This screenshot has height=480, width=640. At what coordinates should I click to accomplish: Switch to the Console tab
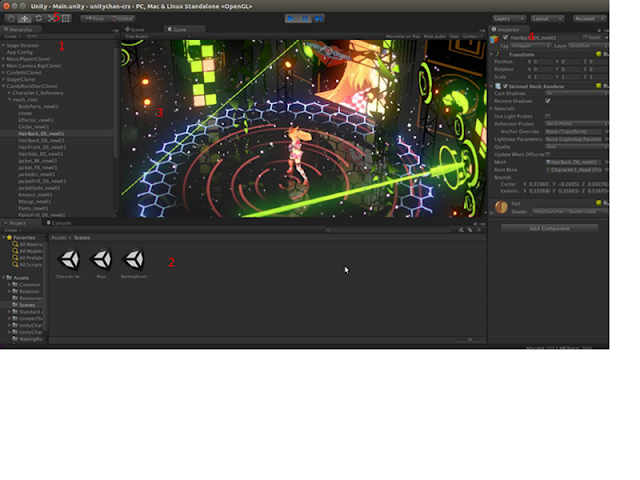pos(59,223)
